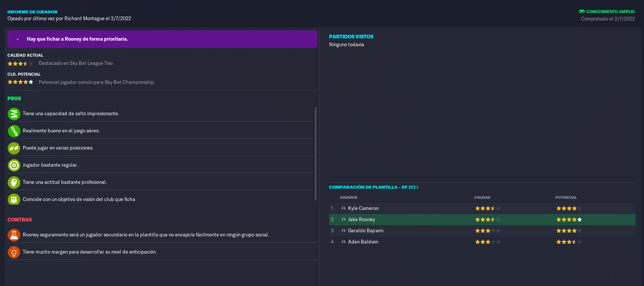This screenshot has height=286, width=644.
Task: Sort comparison table by Jugador column
Action: point(348,198)
